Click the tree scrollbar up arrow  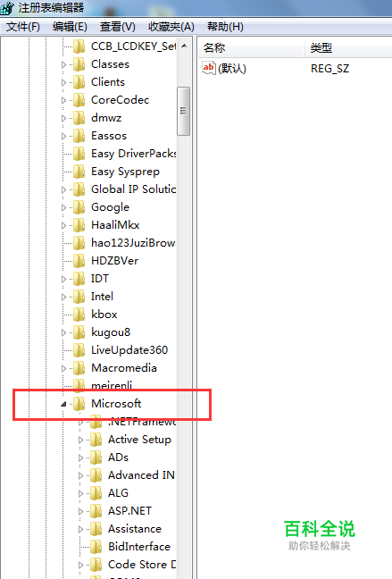pyautogui.click(x=184, y=46)
